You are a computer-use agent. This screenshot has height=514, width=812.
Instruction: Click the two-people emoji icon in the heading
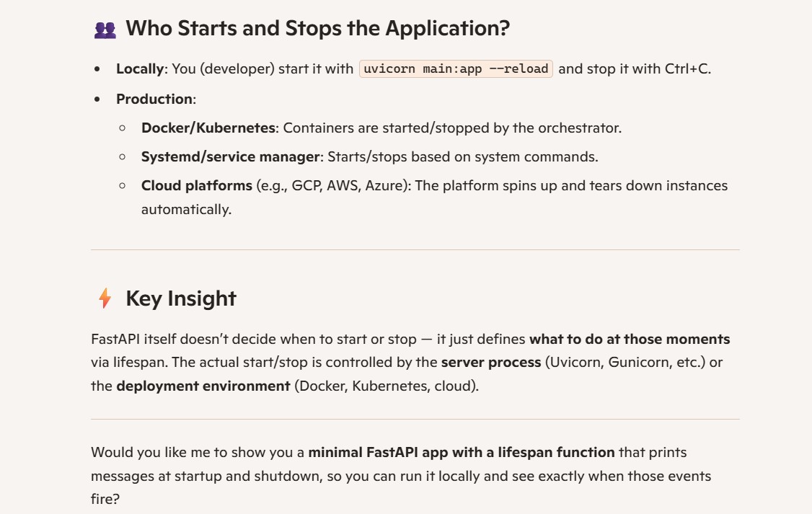point(105,30)
